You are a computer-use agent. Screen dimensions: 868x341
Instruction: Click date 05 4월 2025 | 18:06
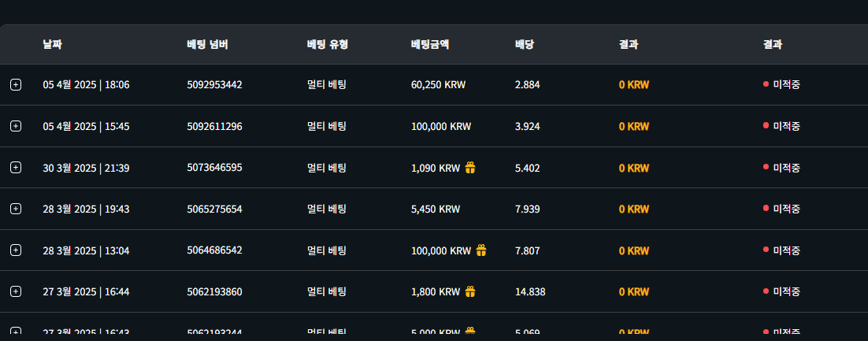pos(86,84)
